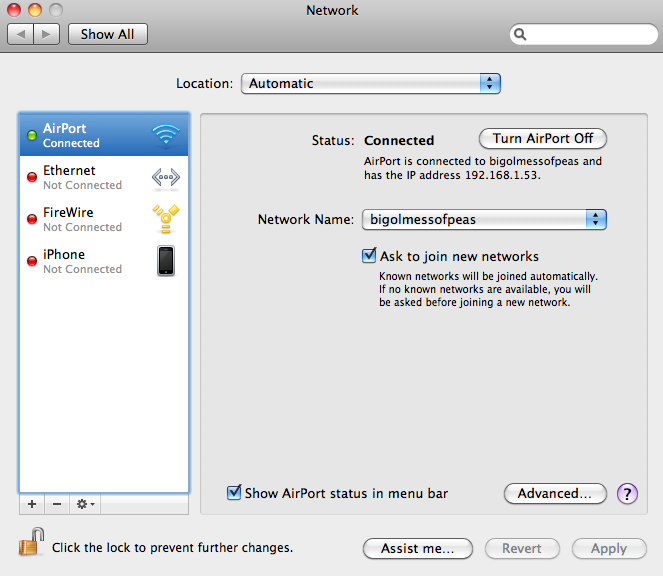The image size is (663, 576).
Task: Go back with the left arrow button
Action: [x=20, y=34]
